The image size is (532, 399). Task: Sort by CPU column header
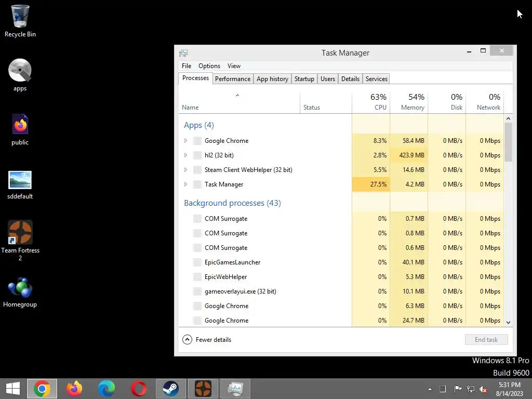(x=371, y=102)
